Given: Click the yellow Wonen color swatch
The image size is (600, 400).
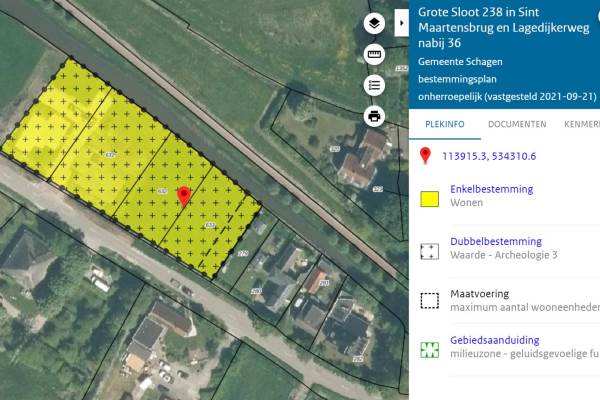Looking at the screenshot, I should coord(430,197).
